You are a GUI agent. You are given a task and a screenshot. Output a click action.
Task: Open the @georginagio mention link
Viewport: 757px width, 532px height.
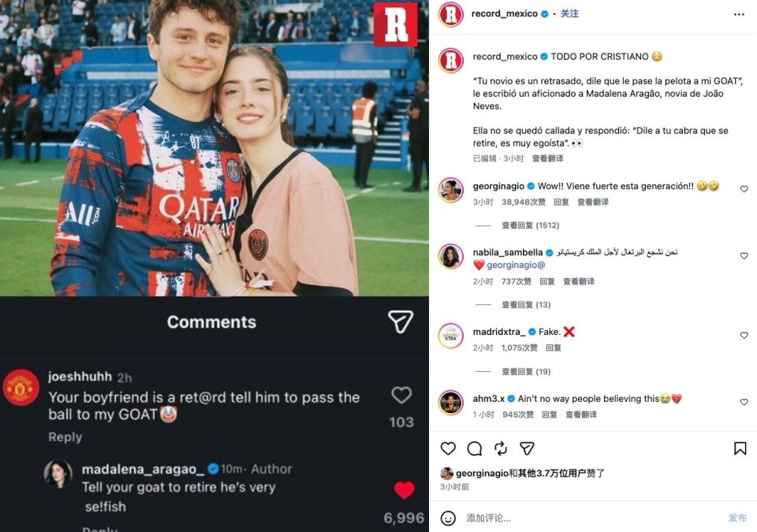click(x=516, y=265)
